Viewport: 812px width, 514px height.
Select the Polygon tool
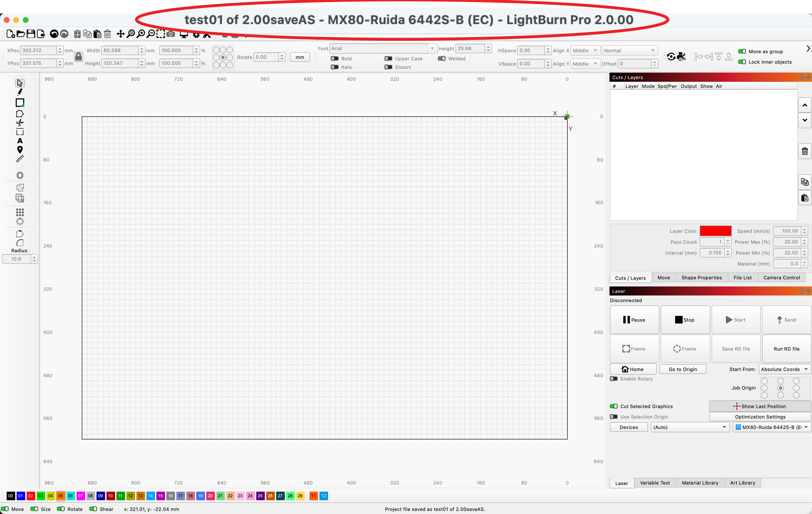20,114
